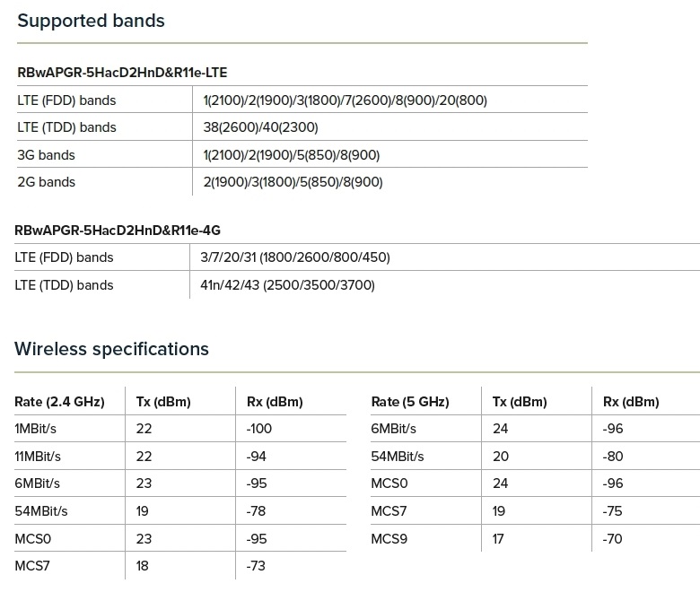Click the -73 Rx value for 2.4 GHz MCS7
This screenshot has height=601, width=700.
click(x=256, y=566)
